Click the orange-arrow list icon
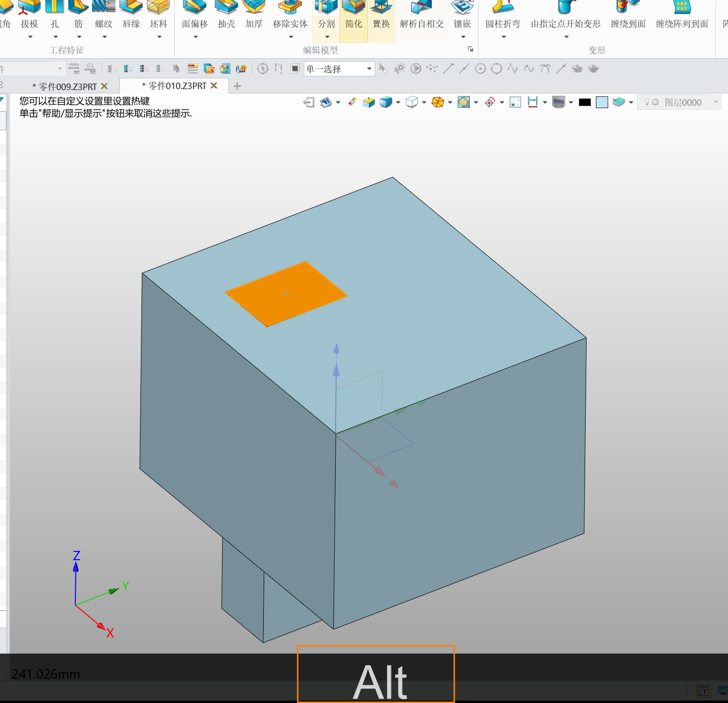 pyautogui.click(x=193, y=68)
